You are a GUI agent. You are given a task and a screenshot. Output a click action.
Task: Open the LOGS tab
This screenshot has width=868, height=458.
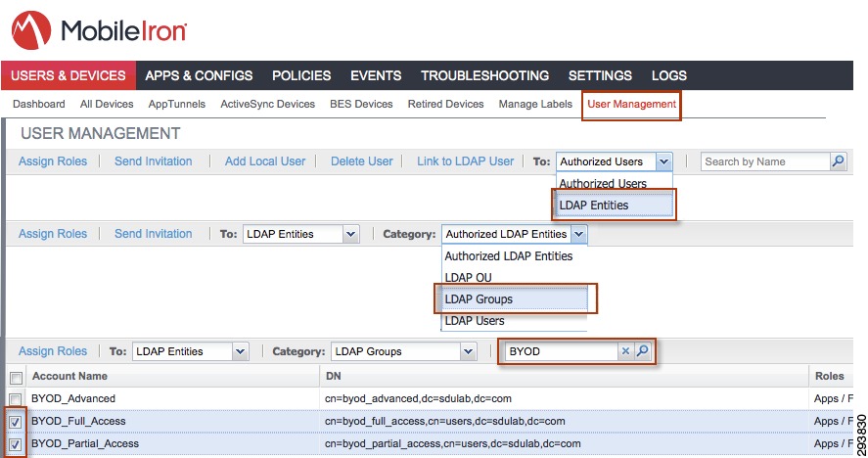coord(669,75)
